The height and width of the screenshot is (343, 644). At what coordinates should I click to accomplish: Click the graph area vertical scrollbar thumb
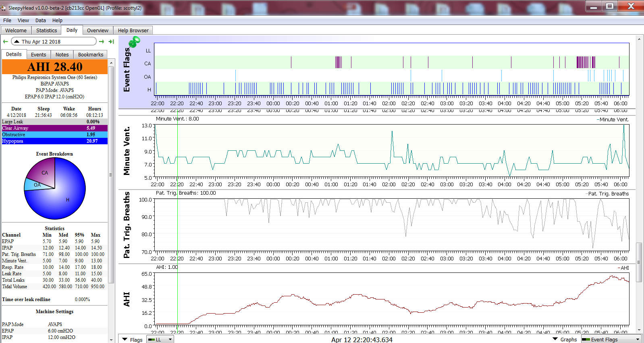click(x=639, y=262)
